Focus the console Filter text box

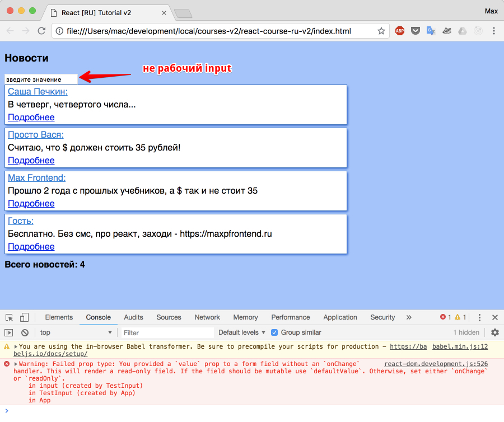click(167, 332)
